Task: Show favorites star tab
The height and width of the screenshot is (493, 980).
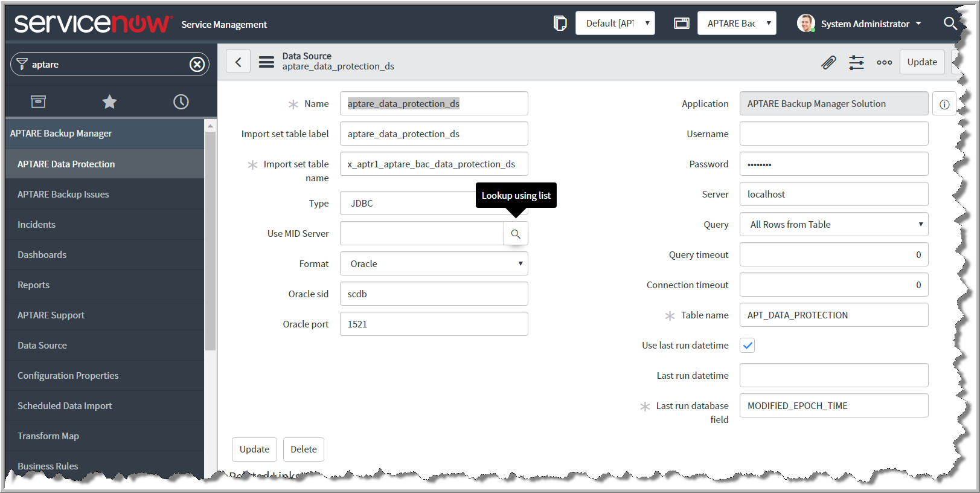Action: pyautogui.click(x=109, y=101)
